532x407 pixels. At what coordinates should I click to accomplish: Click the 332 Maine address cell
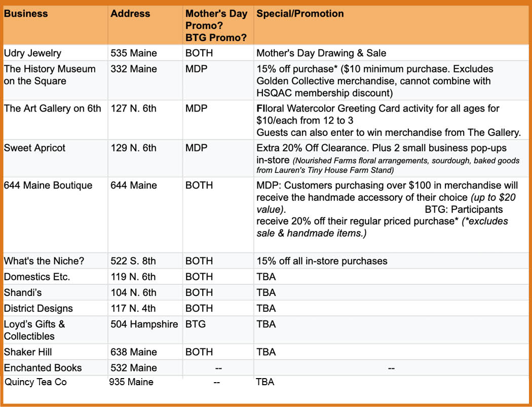pyautogui.click(x=134, y=69)
